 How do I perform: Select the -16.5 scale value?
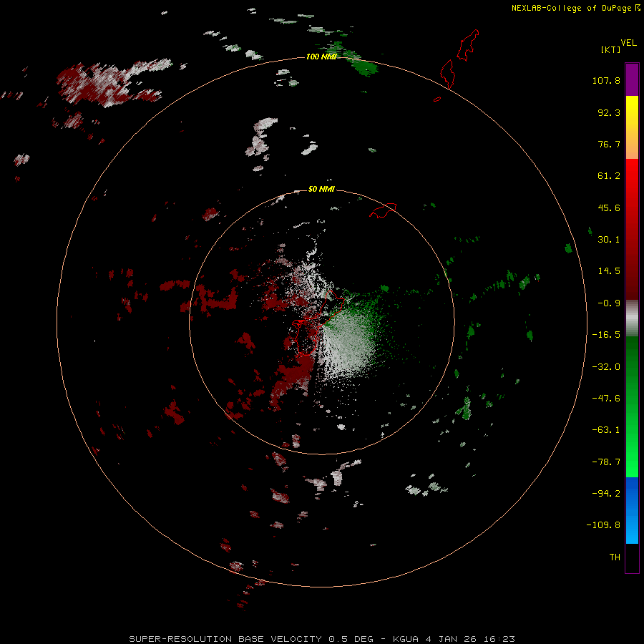(x=606, y=335)
